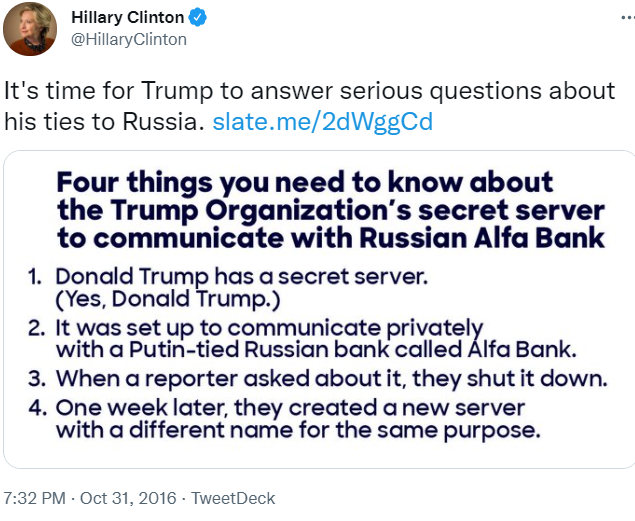The height and width of the screenshot is (521, 635).
Task: Open the tweet's more options ellipsis
Action: (x=629, y=17)
